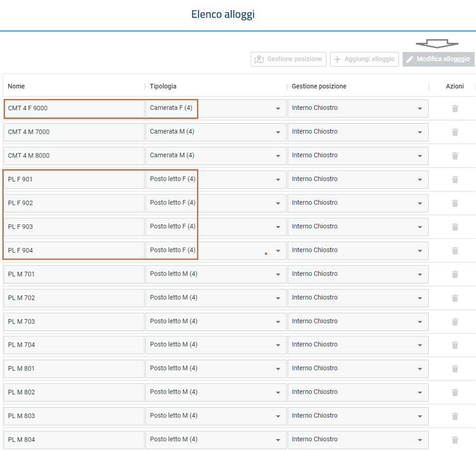Edit the PL F 901 name field
Viewport: 476px width, 450px height.
pos(74,180)
